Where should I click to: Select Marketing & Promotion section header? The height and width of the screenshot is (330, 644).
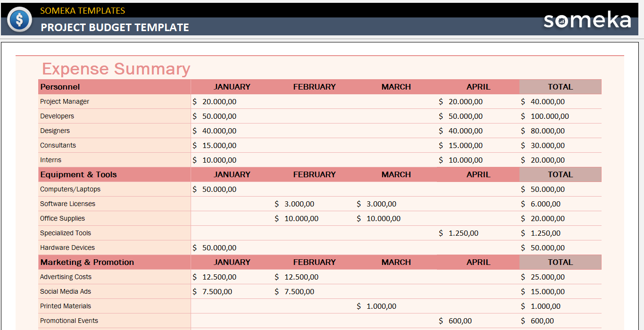pyautogui.click(x=115, y=262)
